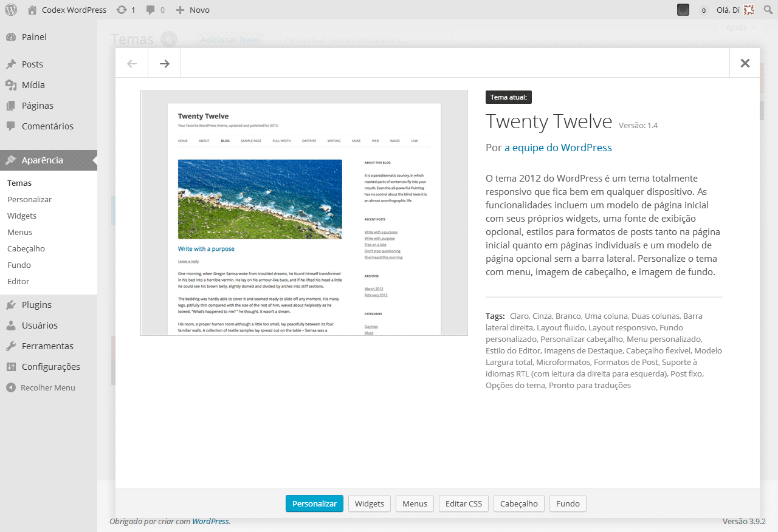
Task: Click the Páginas icon in sidebar
Action: [11, 106]
